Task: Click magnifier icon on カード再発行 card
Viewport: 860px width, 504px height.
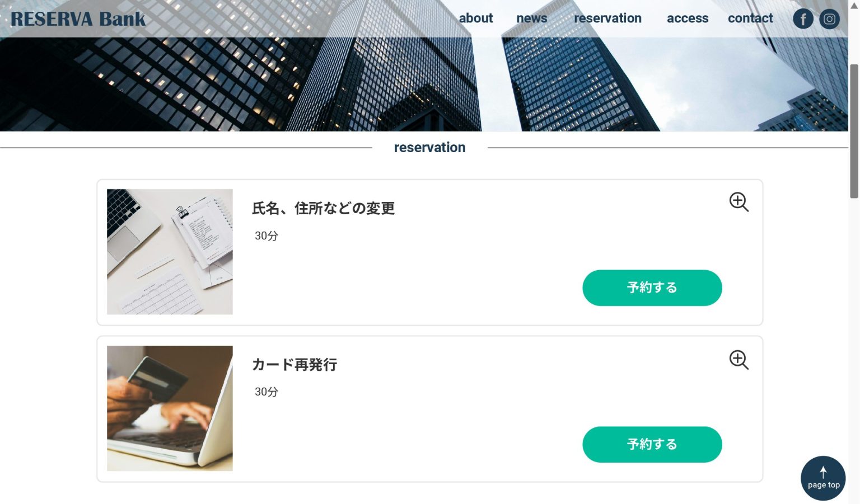Action: (x=739, y=360)
